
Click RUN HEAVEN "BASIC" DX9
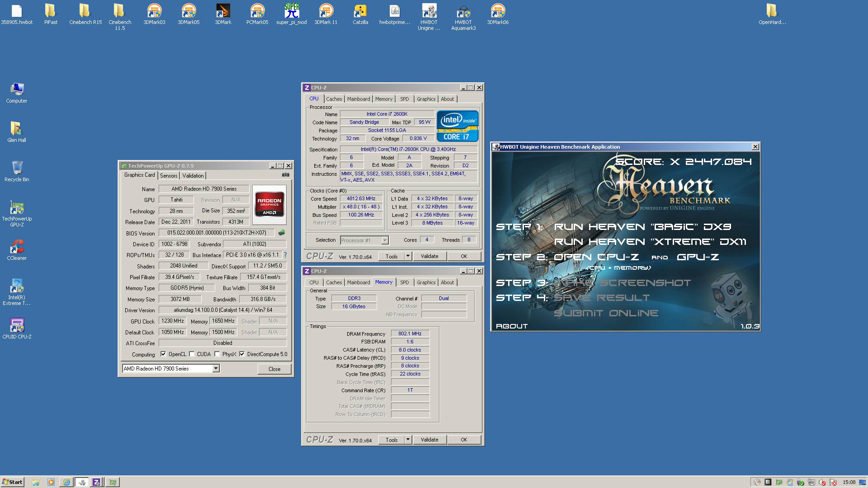pos(642,227)
